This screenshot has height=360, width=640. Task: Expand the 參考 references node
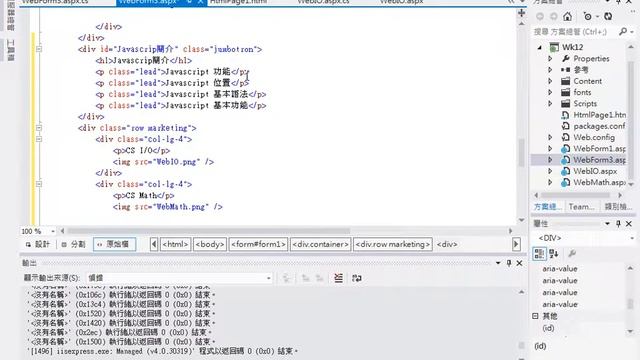point(550,70)
